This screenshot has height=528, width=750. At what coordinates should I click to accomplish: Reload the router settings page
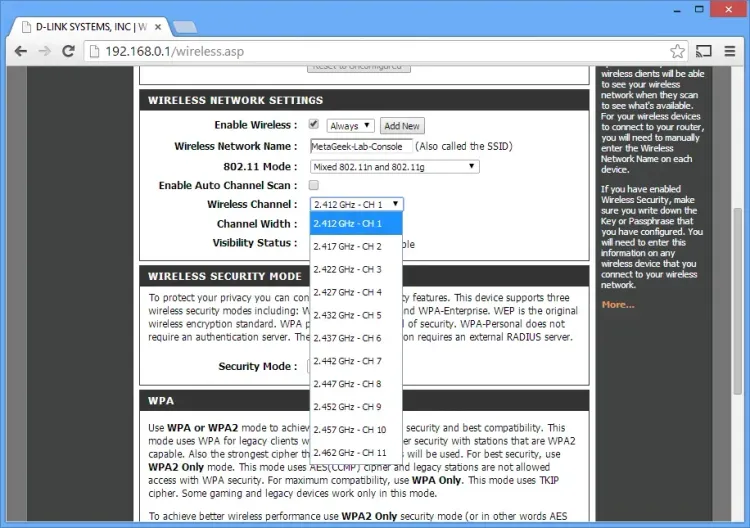72,51
